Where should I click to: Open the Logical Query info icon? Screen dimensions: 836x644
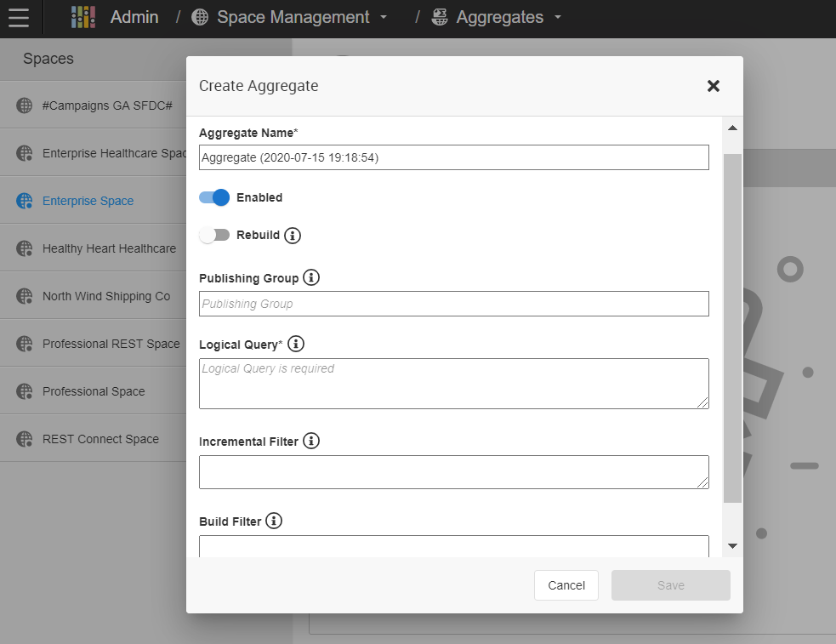tap(296, 344)
